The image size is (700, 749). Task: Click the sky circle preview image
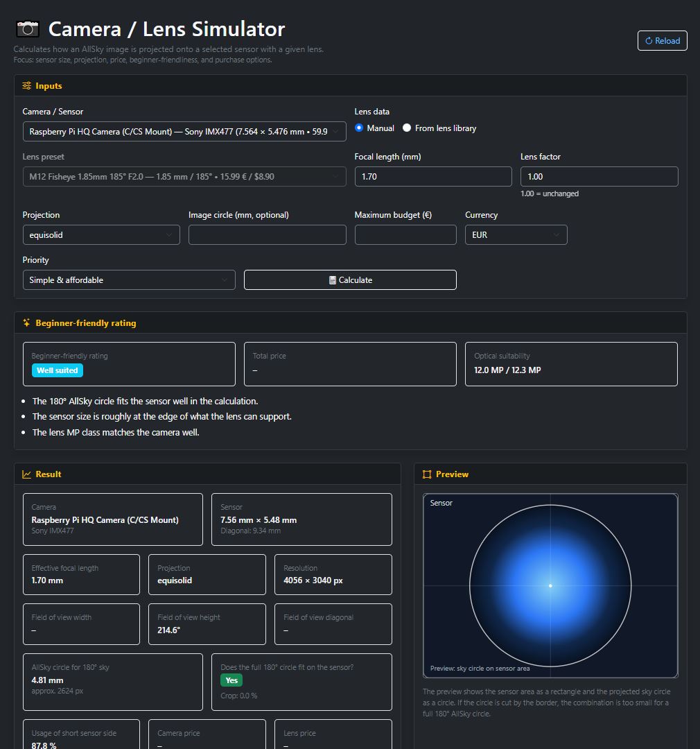point(550,585)
